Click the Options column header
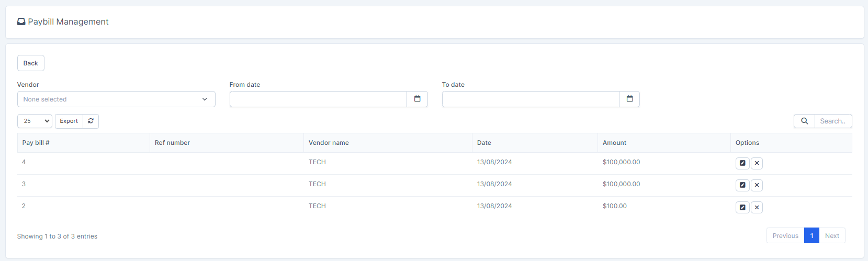868x261 pixels. [791, 143]
